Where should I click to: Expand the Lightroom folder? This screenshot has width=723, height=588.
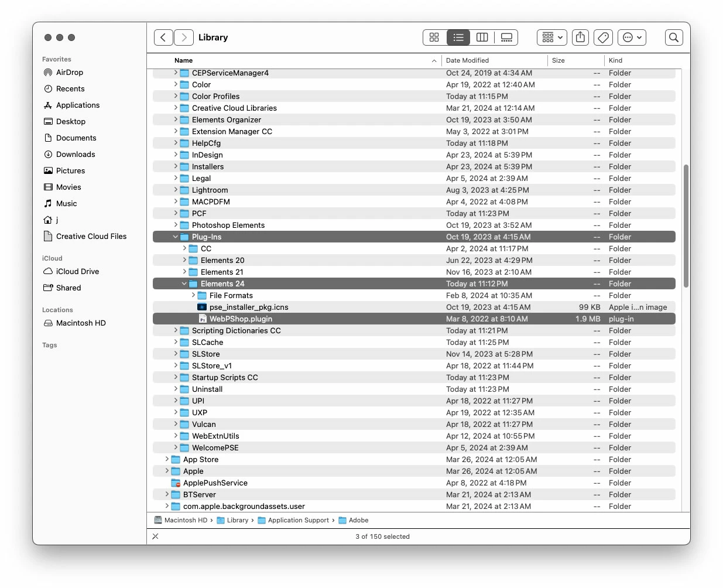176,190
